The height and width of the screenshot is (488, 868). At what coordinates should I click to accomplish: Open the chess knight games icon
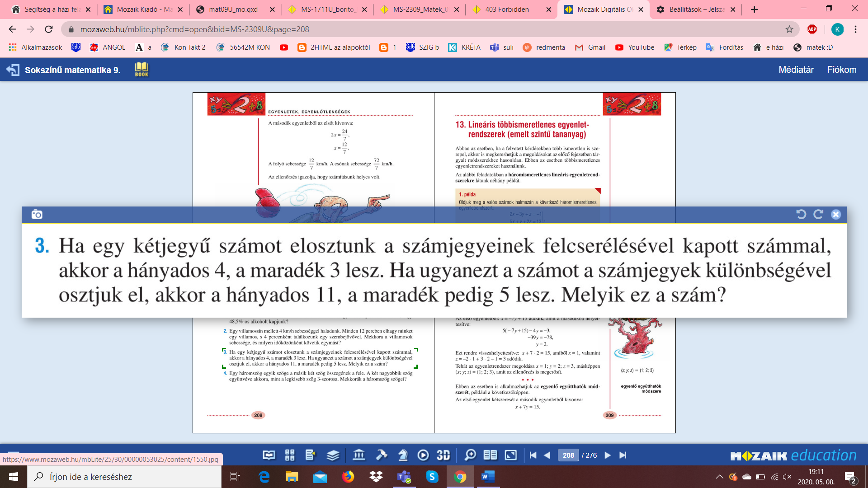pos(403,455)
